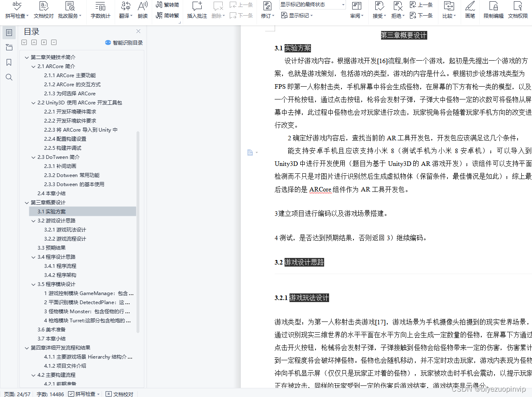Convert text with 简转繁
The image size is (532, 397).
tap(167, 15)
